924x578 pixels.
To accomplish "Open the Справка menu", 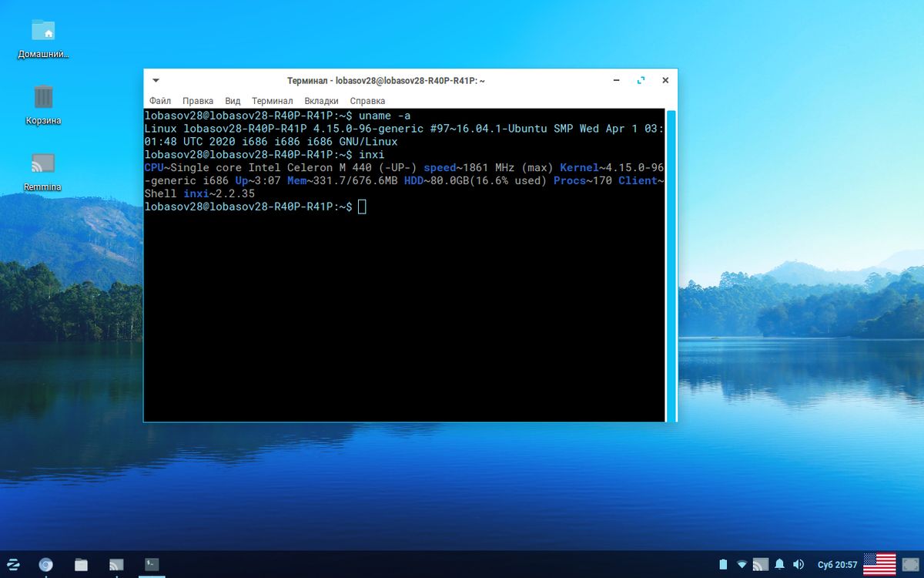I will pyautogui.click(x=367, y=101).
